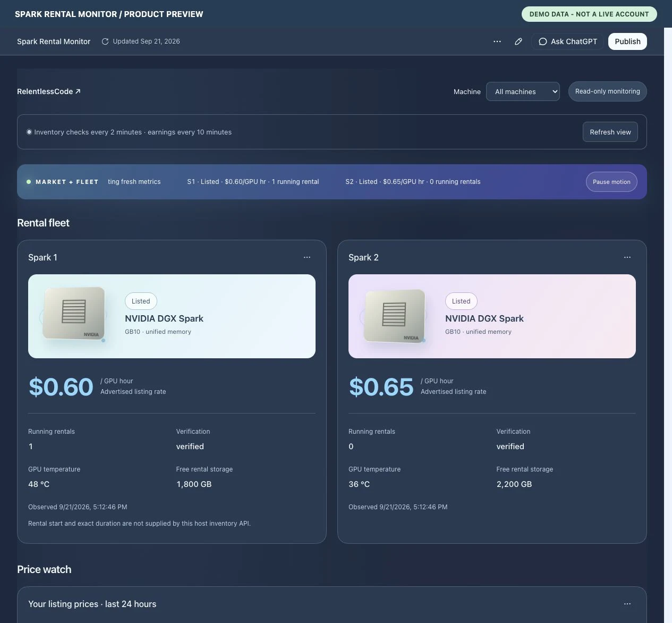Click Your listing prices · last 24 hours
The image size is (672, 623).
(x=92, y=604)
